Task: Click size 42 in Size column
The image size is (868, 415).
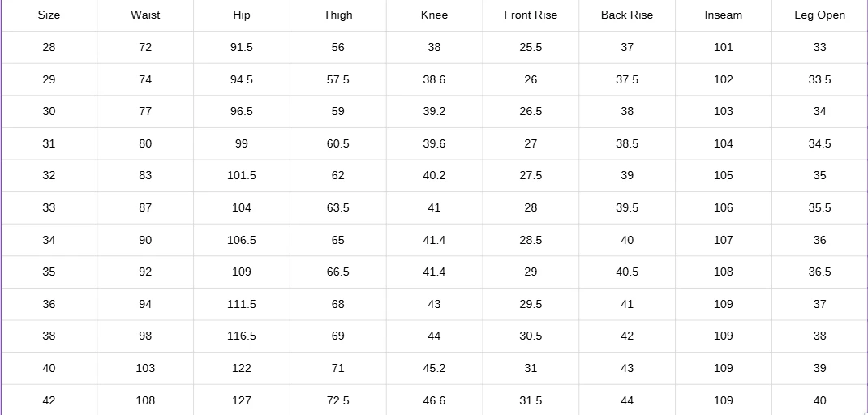Action: pos(49,400)
